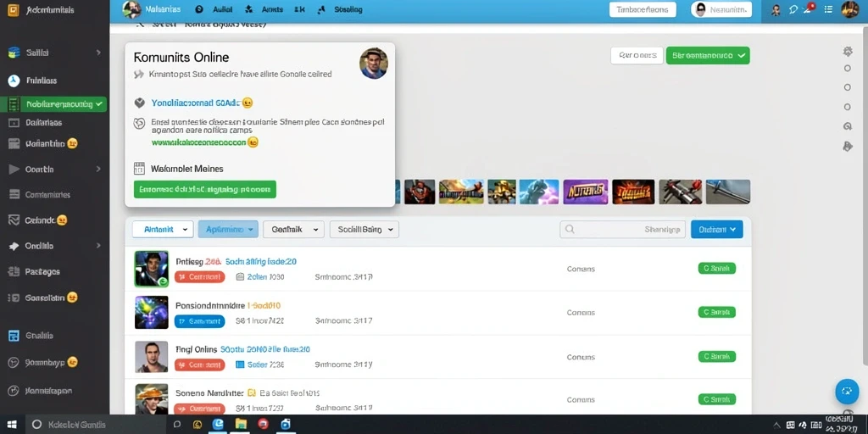Click the green button on Fingl Onlins row
The height and width of the screenshot is (434, 868).
tap(717, 357)
